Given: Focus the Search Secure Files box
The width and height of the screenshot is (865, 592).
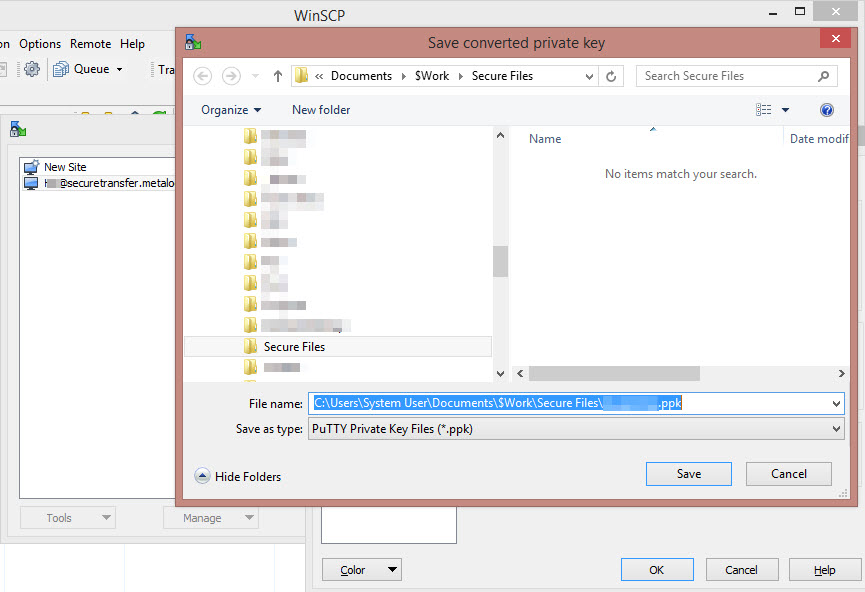Looking at the screenshot, I should (736, 76).
